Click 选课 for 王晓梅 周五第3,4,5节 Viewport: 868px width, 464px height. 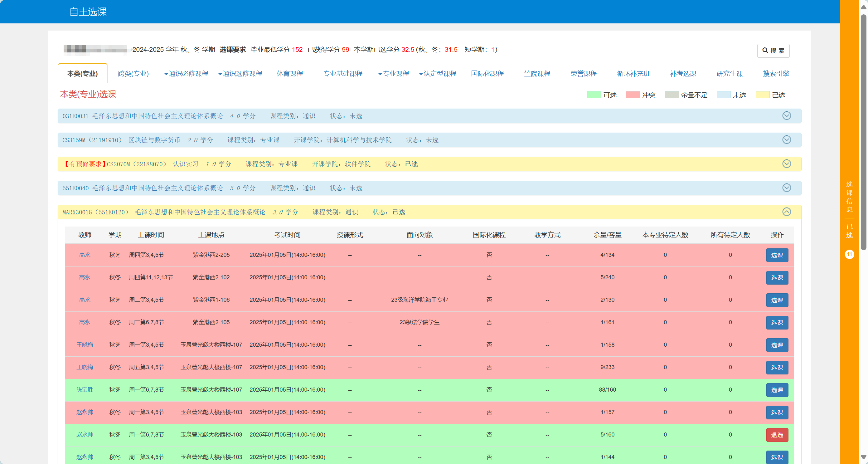coord(777,368)
